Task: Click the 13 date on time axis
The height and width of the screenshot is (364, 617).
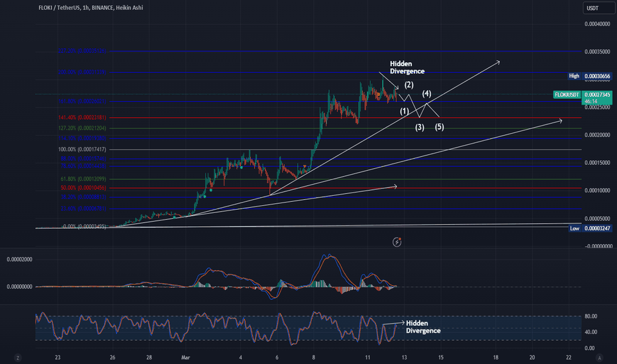Action: click(x=404, y=357)
